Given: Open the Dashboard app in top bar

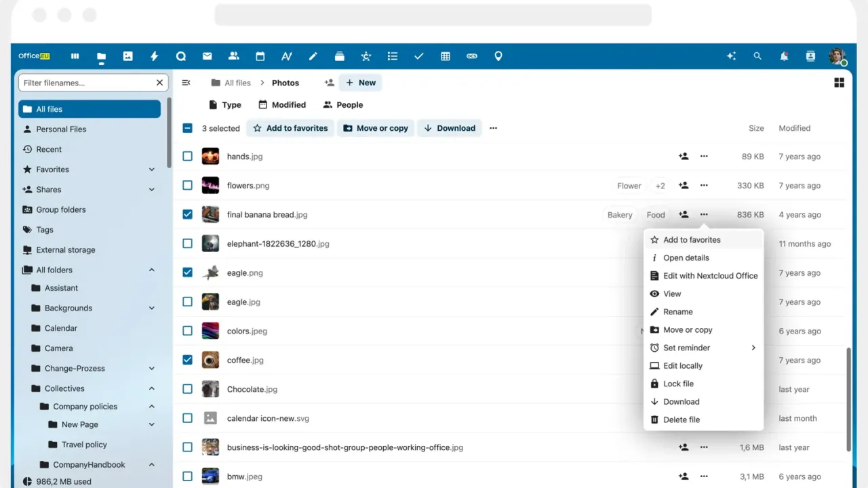Looking at the screenshot, I should 75,56.
